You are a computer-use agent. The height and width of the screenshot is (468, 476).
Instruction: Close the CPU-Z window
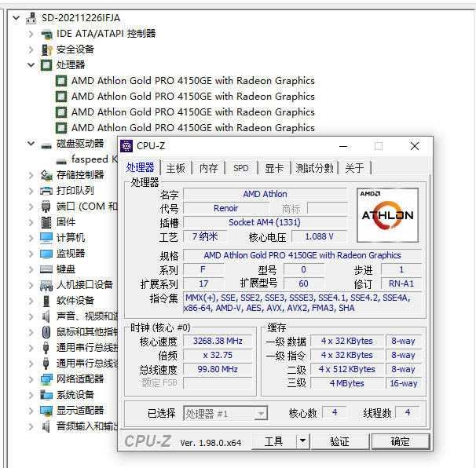click(x=415, y=146)
